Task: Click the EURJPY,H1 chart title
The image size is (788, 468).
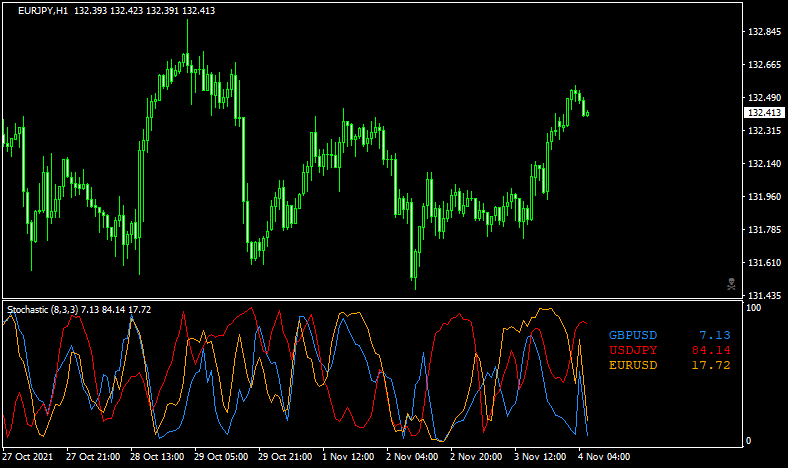Action: point(43,11)
